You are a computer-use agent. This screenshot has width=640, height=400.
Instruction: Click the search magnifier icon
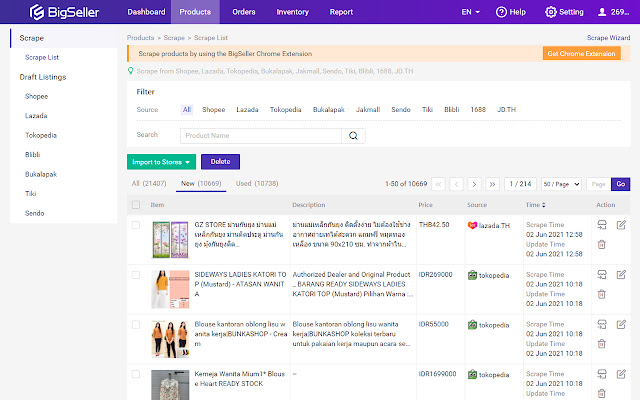point(355,135)
